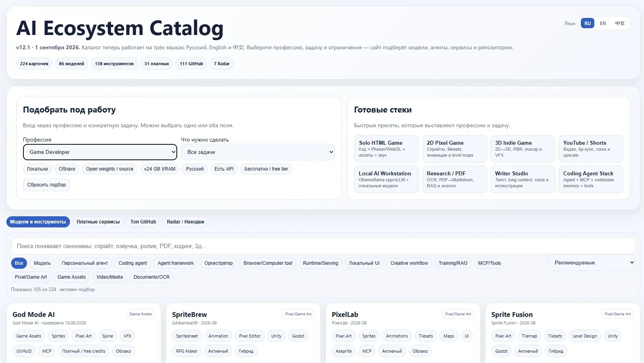Open the Рекомендуемые sort dropdown

(x=592, y=263)
